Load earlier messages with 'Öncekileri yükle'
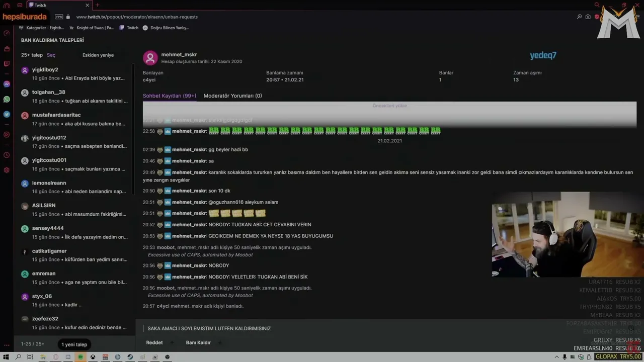Screen dimensions: 644x362 pos(389,106)
